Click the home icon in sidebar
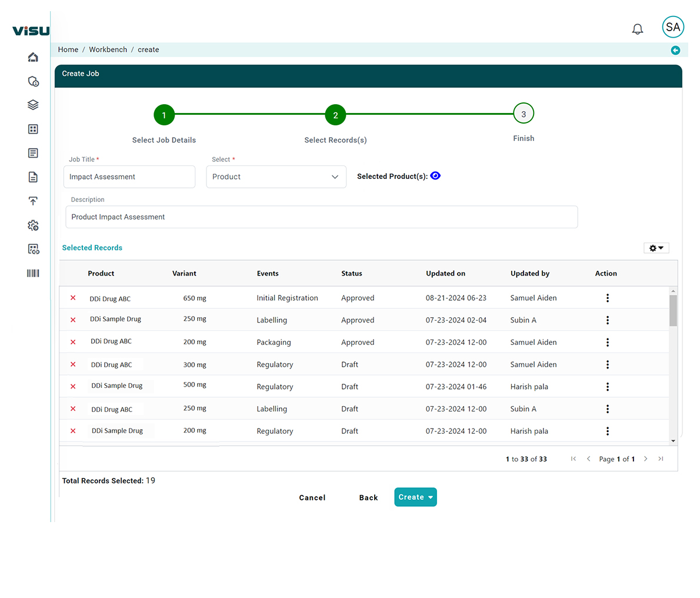 click(33, 57)
